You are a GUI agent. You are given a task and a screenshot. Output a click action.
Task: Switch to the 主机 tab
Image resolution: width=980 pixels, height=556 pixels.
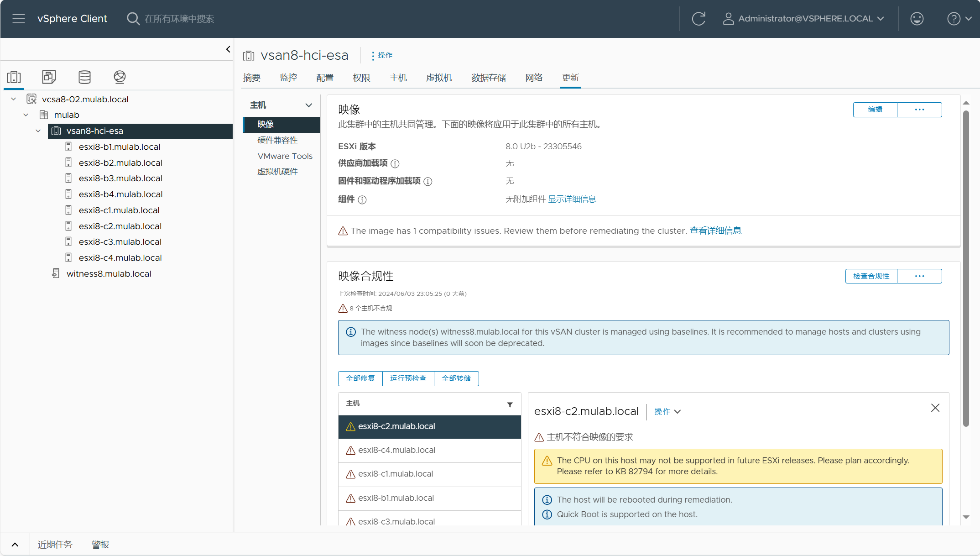tap(398, 78)
